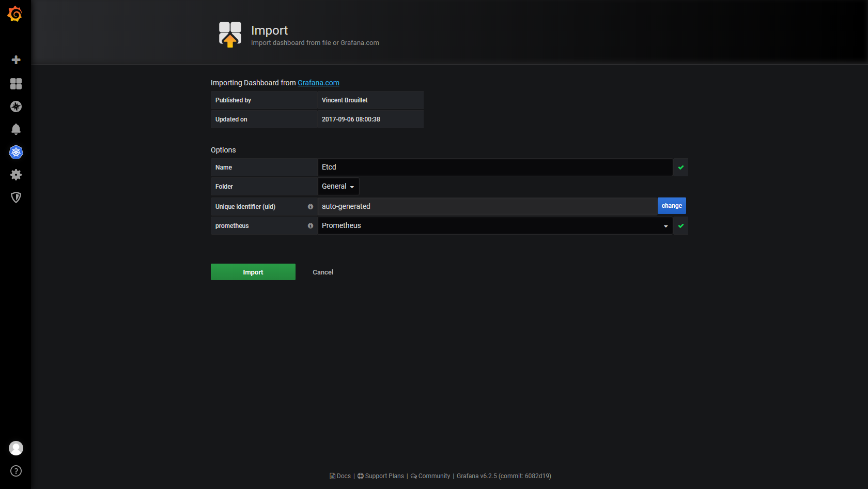868x489 pixels.
Task: Click the blue change uid button
Action: point(672,206)
